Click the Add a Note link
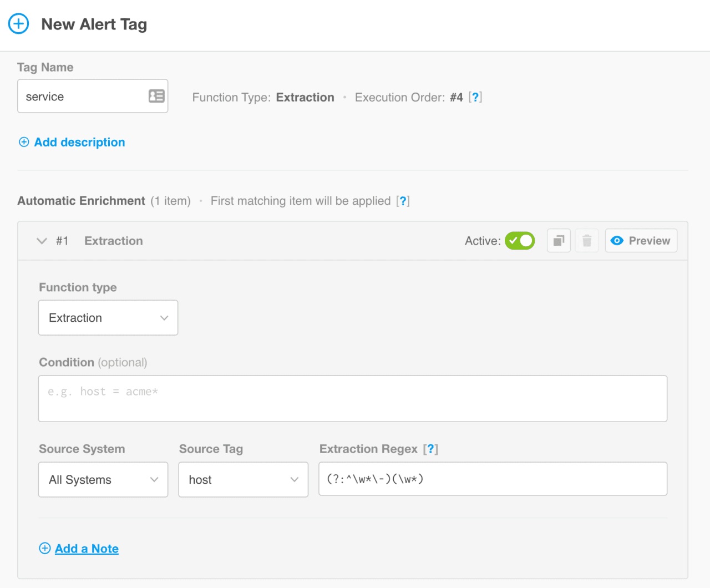 (87, 548)
